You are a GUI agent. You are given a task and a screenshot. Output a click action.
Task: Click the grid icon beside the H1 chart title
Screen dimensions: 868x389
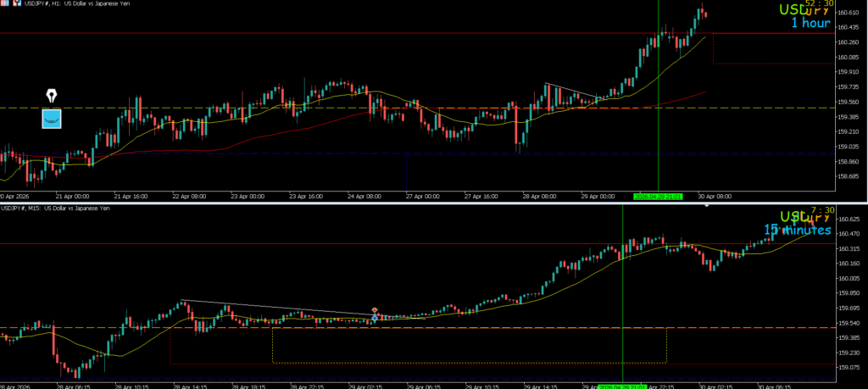(x=4, y=5)
